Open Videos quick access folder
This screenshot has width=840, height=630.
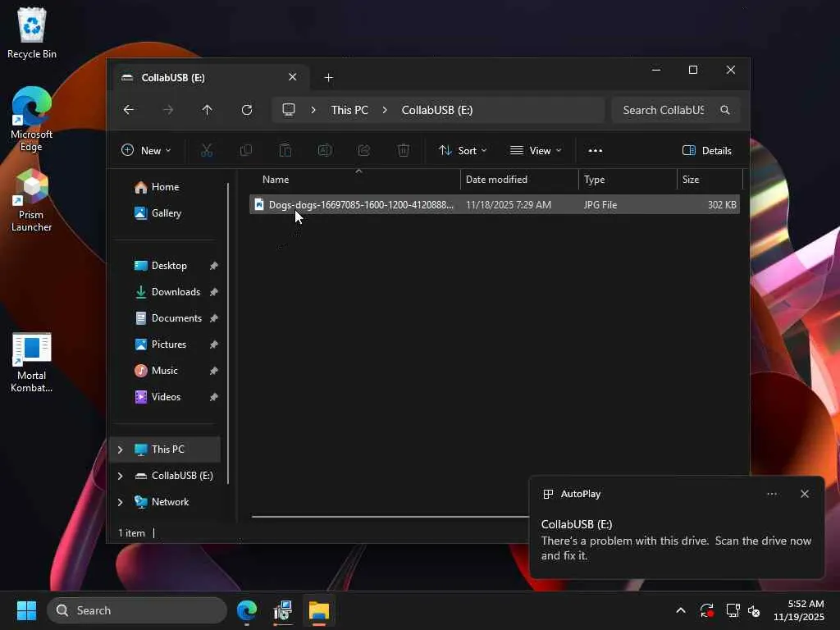click(x=166, y=397)
